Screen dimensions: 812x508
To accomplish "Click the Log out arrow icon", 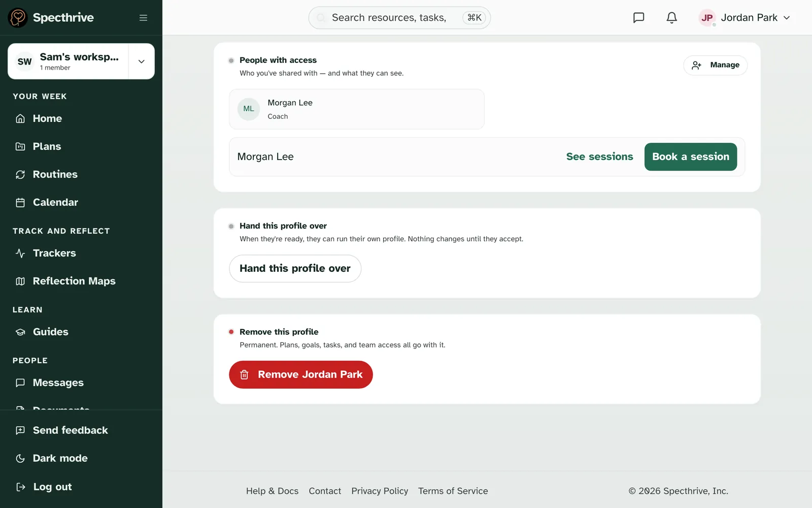I will pos(20,487).
